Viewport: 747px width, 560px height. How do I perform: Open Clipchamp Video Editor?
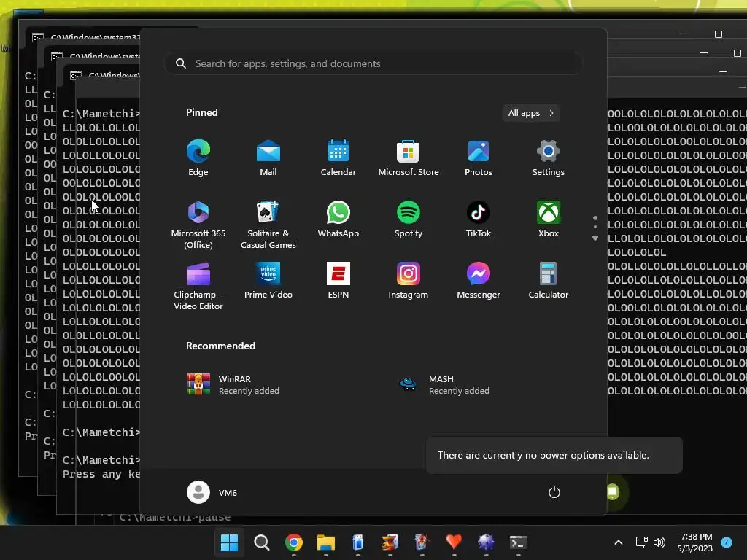[198, 286]
